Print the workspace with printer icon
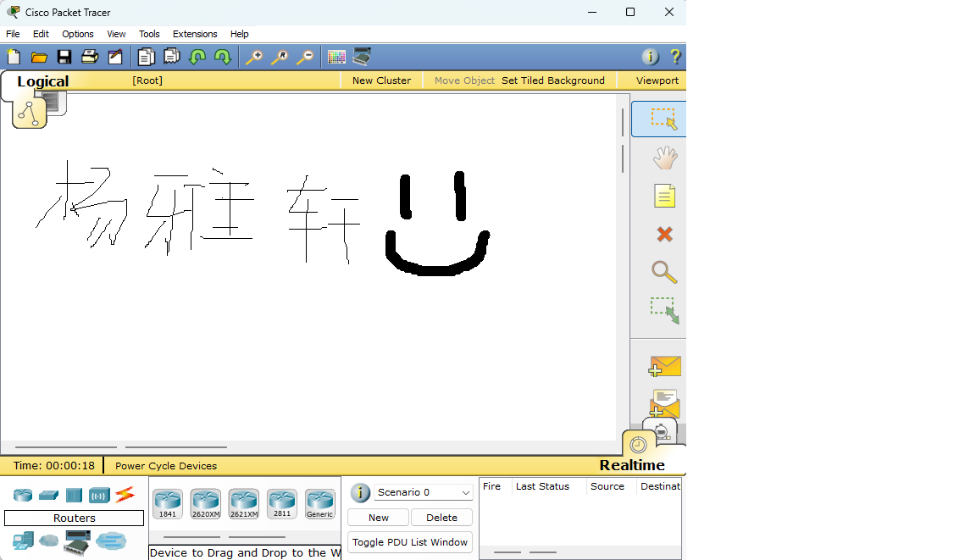 pos(90,58)
